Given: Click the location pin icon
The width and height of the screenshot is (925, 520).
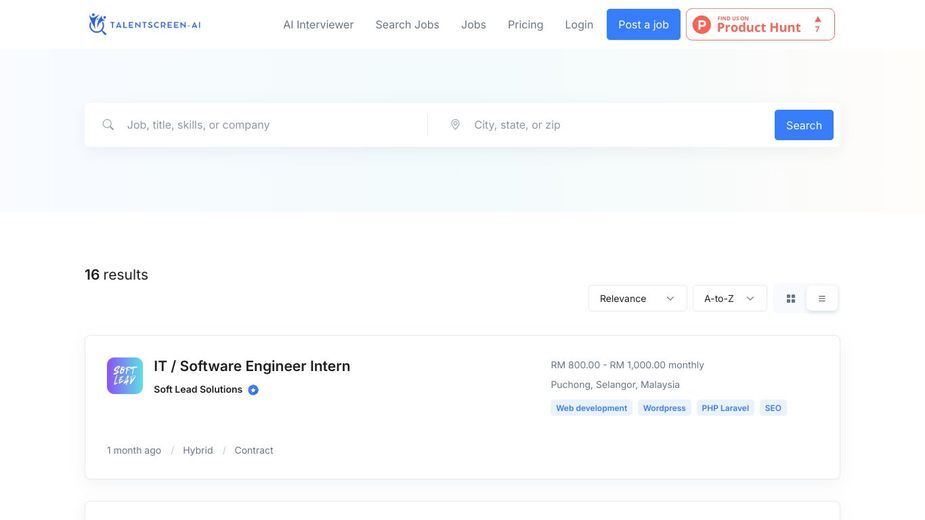Looking at the screenshot, I should point(455,125).
